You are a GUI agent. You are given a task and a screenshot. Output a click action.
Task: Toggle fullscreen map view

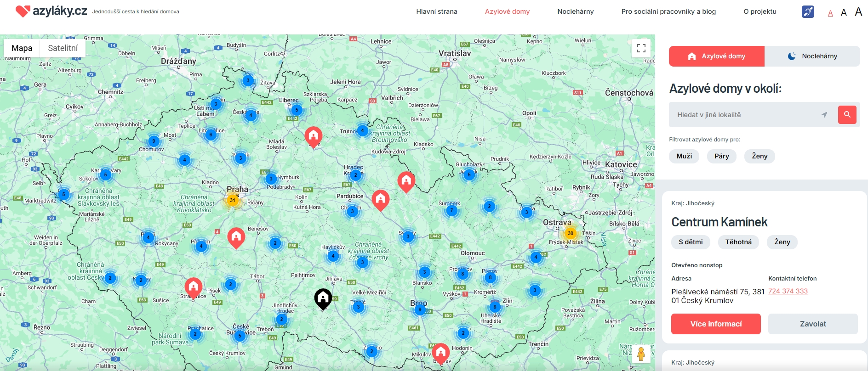641,48
